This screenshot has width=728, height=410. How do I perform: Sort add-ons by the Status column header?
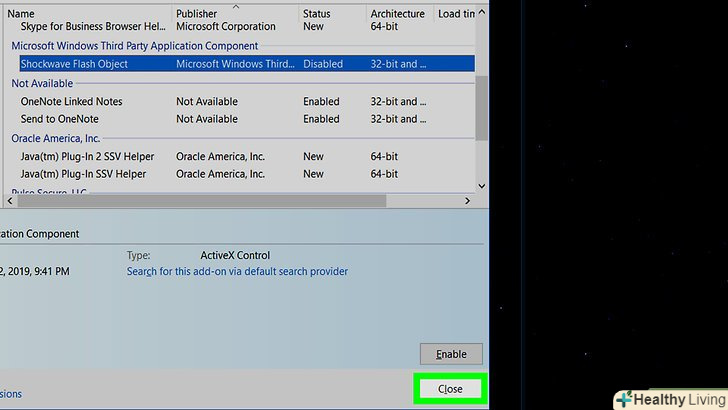316,14
